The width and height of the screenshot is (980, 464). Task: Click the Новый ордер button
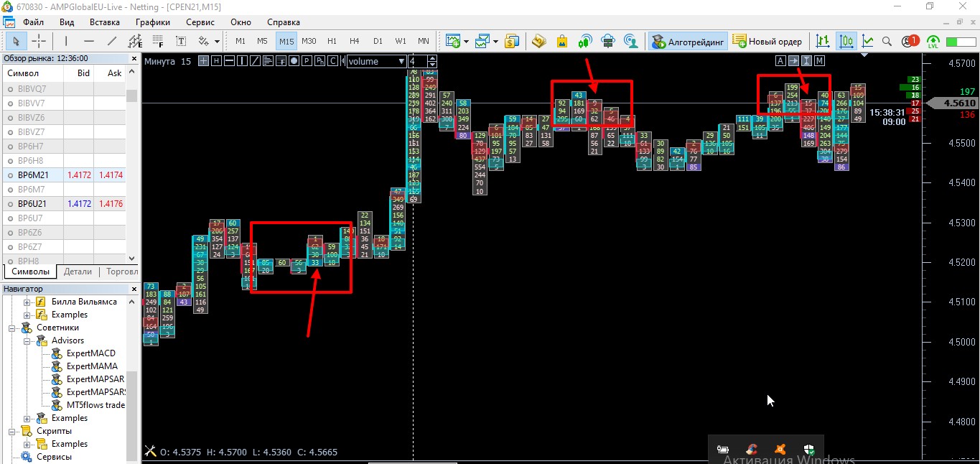(767, 41)
